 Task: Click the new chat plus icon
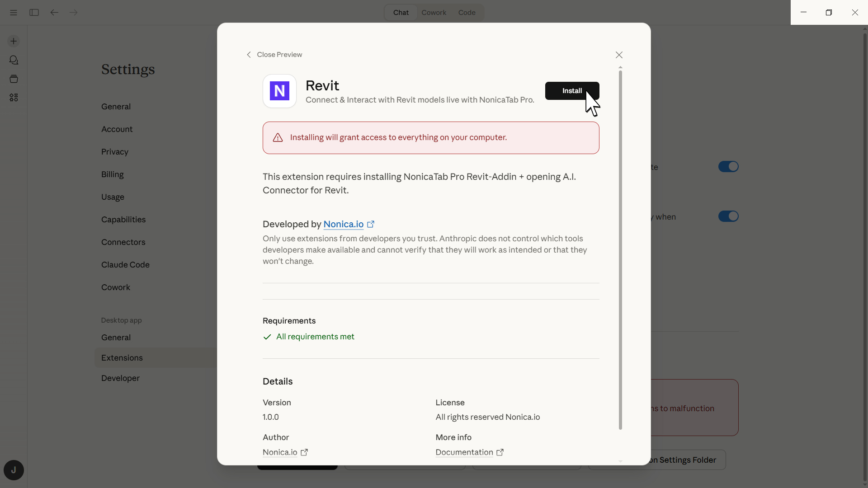pyautogui.click(x=14, y=41)
